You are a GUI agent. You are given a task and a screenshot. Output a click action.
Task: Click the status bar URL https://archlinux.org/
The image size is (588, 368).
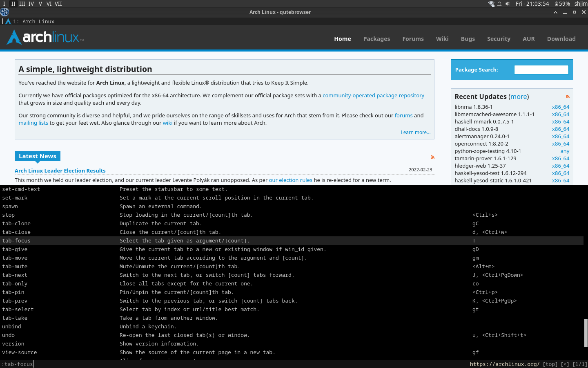(504, 364)
